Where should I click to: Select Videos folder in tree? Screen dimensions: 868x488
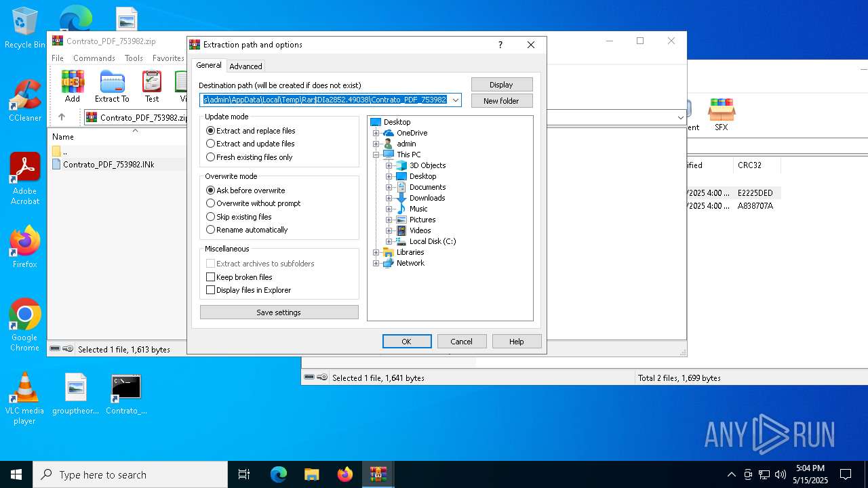point(420,230)
